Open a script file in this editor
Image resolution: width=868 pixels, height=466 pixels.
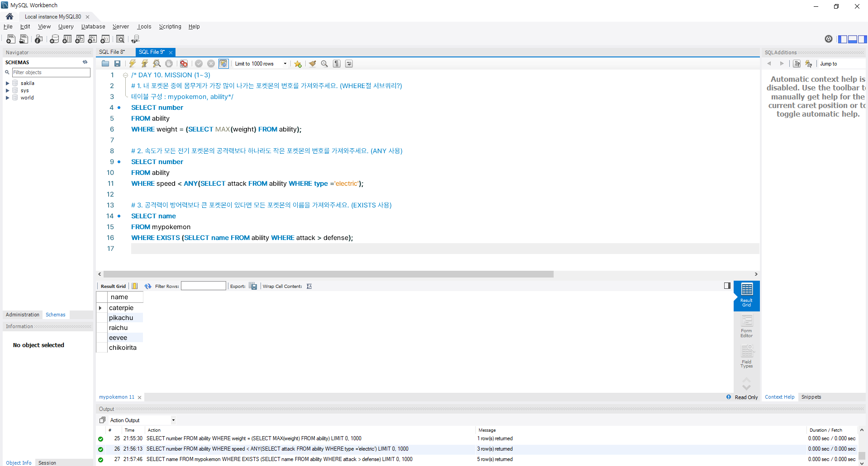(x=105, y=64)
